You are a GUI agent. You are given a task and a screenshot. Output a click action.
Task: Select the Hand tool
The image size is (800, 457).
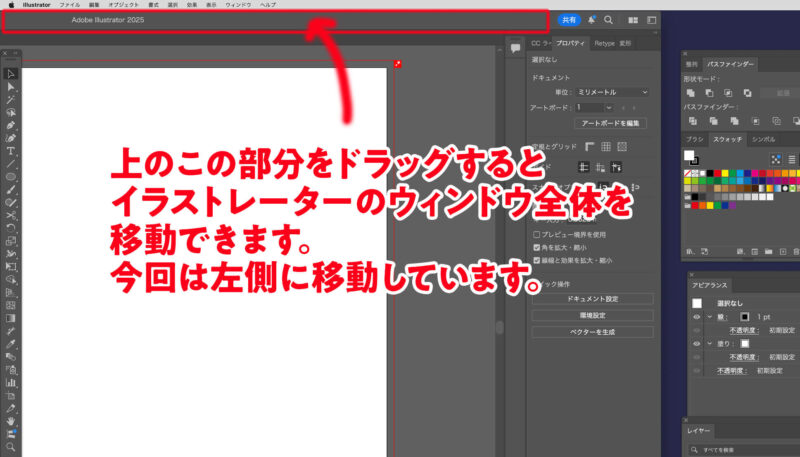pyautogui.click(x=10, y=421)
